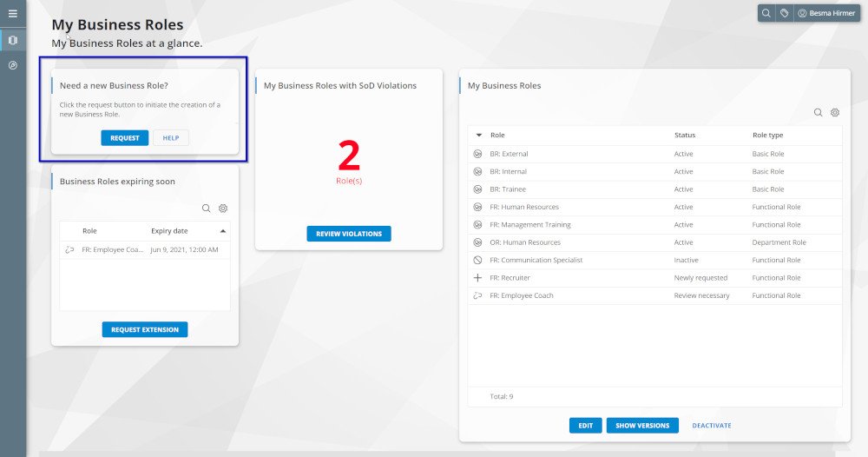
Task: Click the compass icon in left sidebar
Action: click(12, 65)
